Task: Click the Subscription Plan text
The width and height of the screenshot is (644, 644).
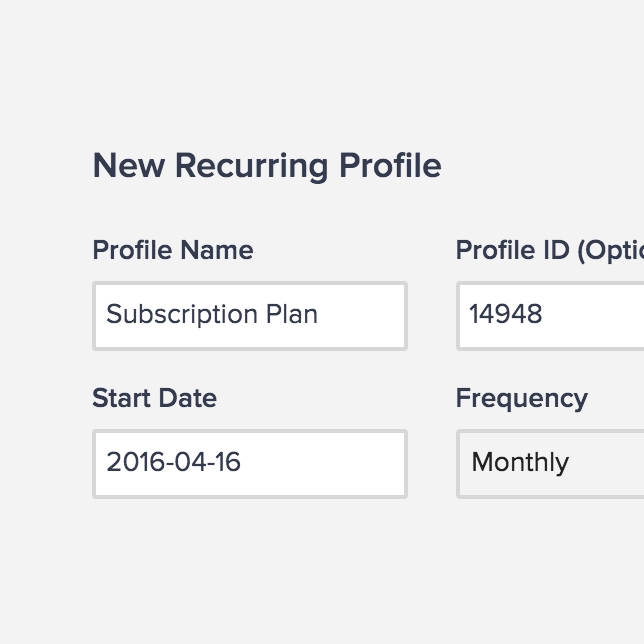Action: click(x=212, y=315)
